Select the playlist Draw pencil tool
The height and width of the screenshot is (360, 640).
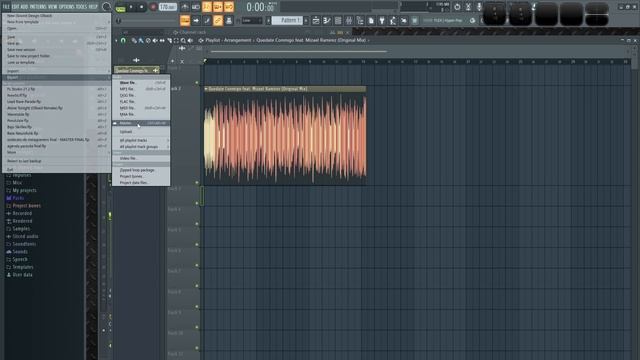click(x=134, y=40)
